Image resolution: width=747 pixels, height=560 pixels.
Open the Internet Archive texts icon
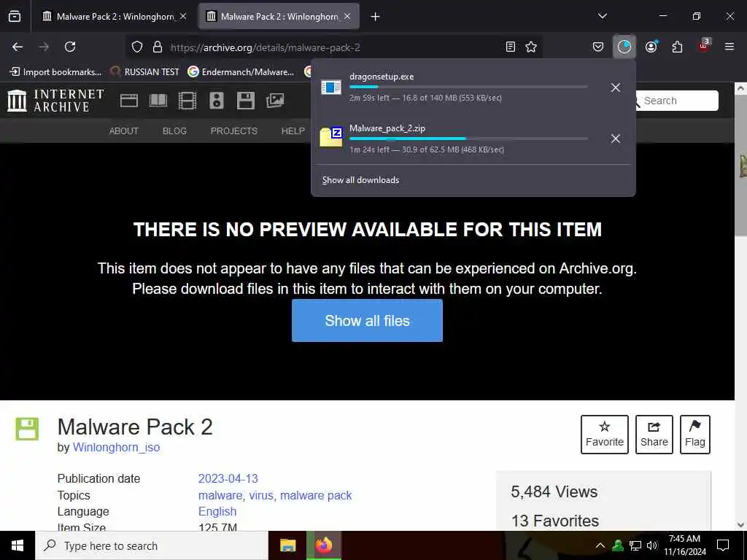point(158,101)
